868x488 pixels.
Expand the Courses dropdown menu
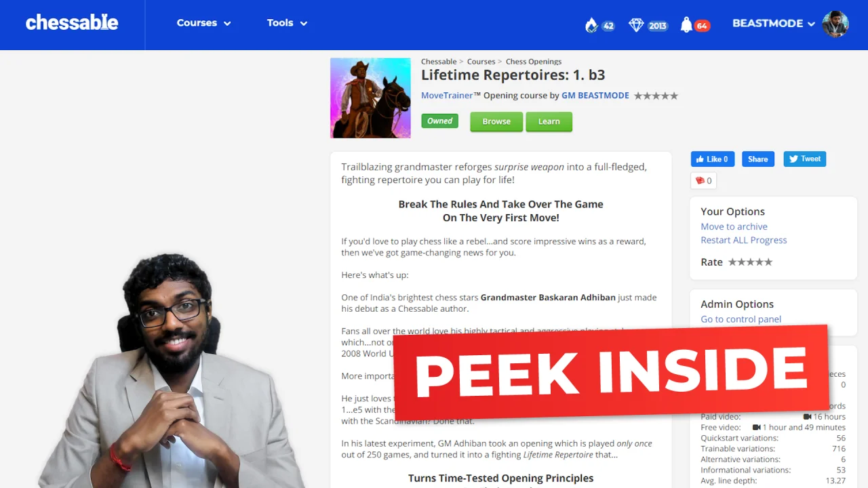203,23
